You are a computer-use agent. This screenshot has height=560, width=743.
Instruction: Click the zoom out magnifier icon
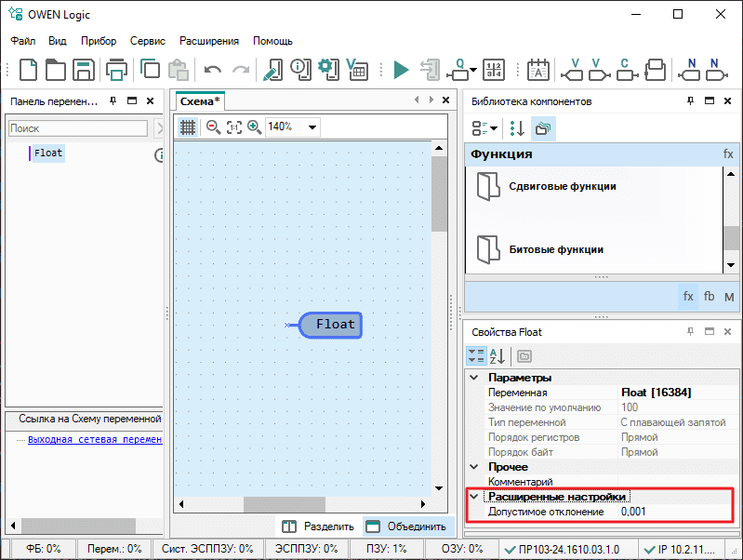213,127
